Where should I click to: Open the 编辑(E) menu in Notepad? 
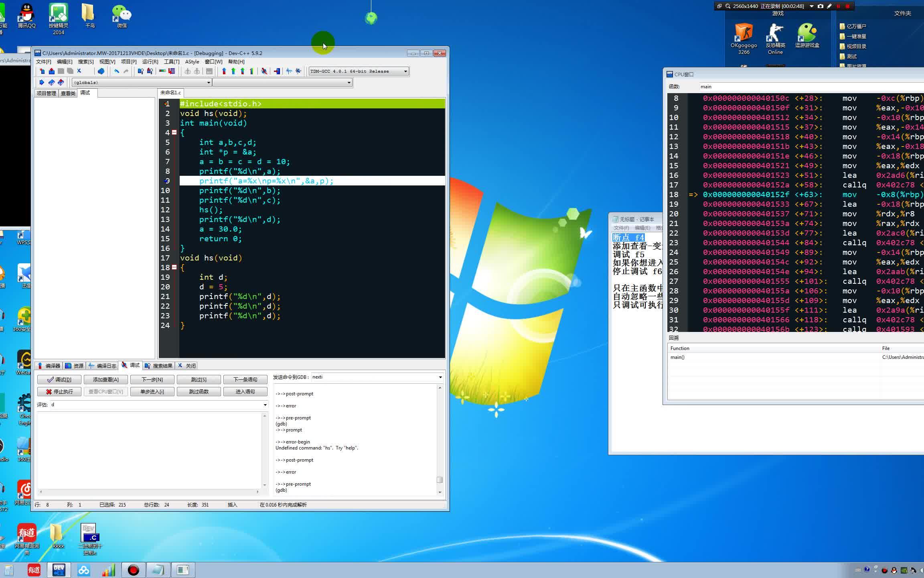(642, 228)
